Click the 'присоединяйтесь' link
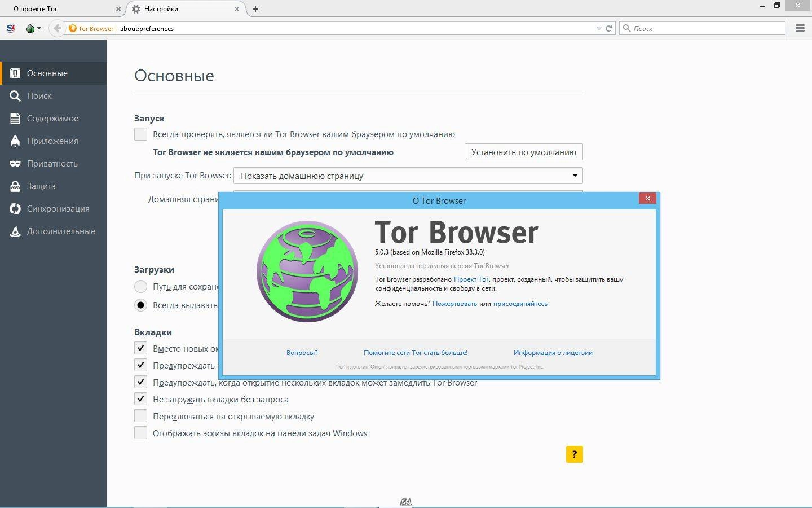Screen dimensions: 812x508 [x=520, y=304]
